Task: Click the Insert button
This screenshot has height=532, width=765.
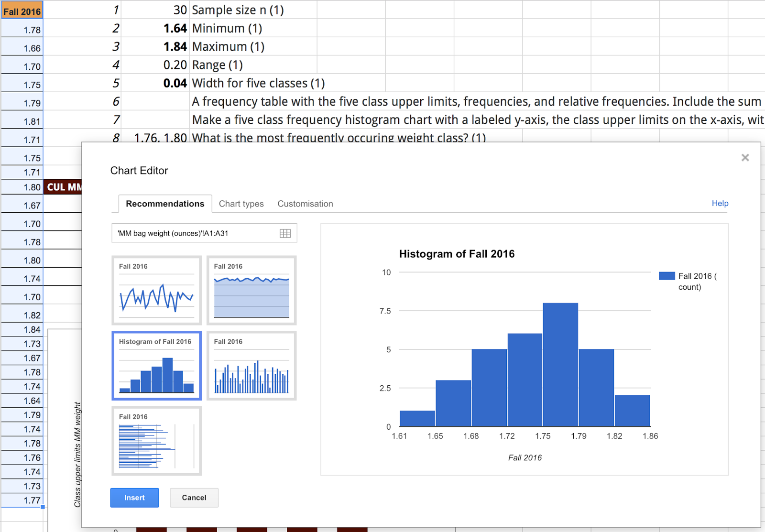Action: 134,498
